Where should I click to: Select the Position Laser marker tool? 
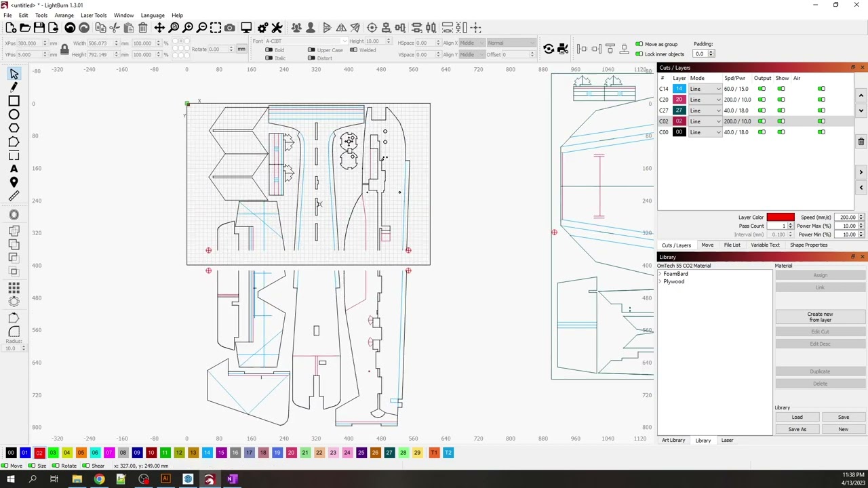14,182
